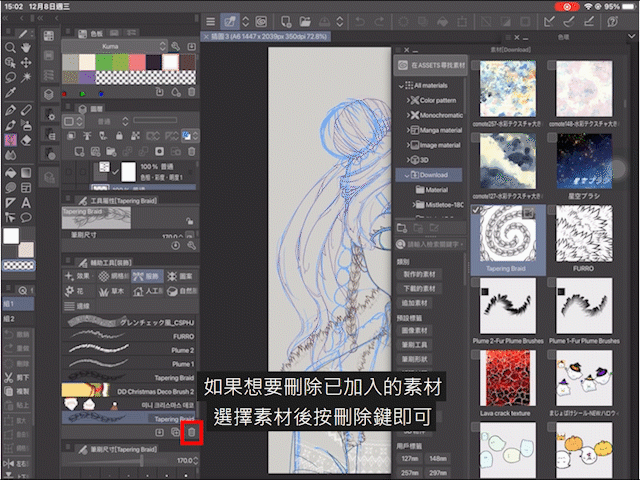Click the delete layer trash icon
The height and width of the screenshot is (480, 640).
pyautogui.click(x=191, y=152)
